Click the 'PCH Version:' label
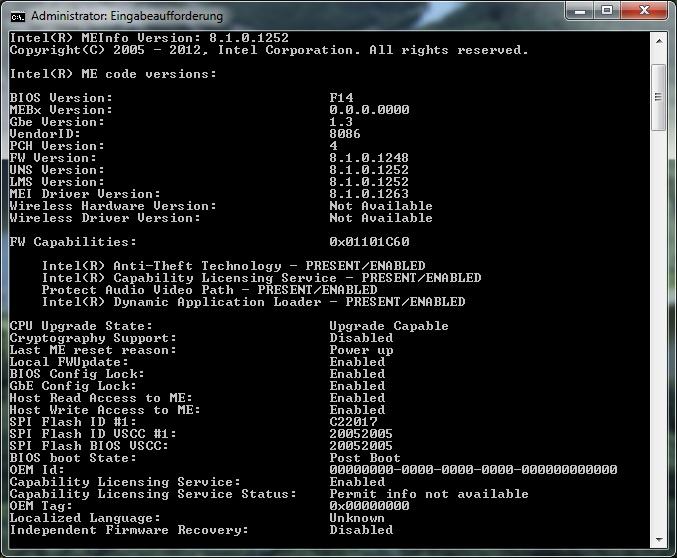 (57, 146)
